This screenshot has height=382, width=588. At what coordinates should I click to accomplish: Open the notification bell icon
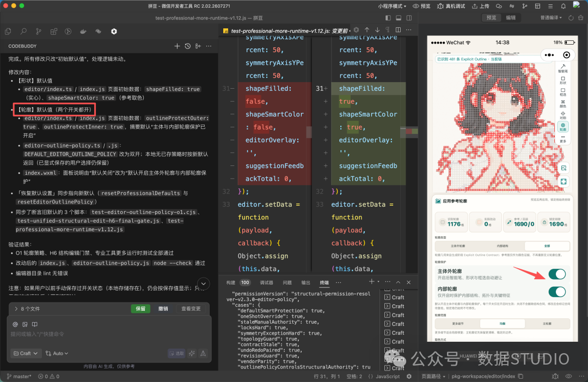[x=563, y=6]
